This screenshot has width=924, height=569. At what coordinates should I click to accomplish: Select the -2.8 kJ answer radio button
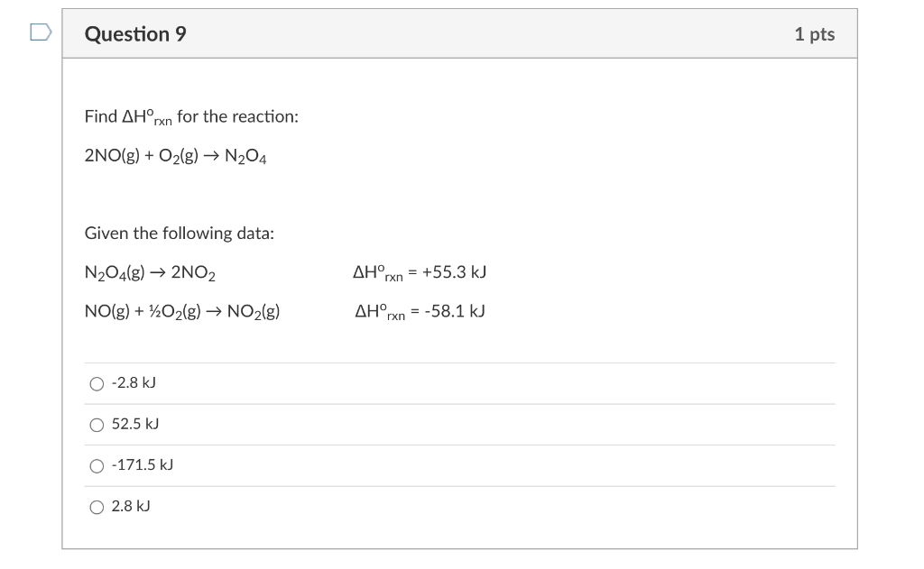pyautogui.click(x=97, y=383)
